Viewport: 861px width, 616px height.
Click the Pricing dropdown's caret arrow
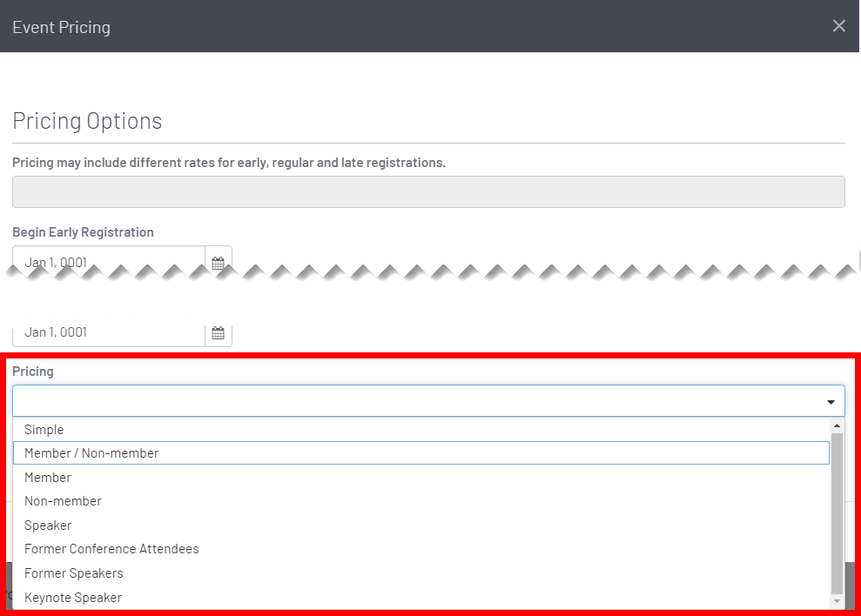(x=830, y=400)
